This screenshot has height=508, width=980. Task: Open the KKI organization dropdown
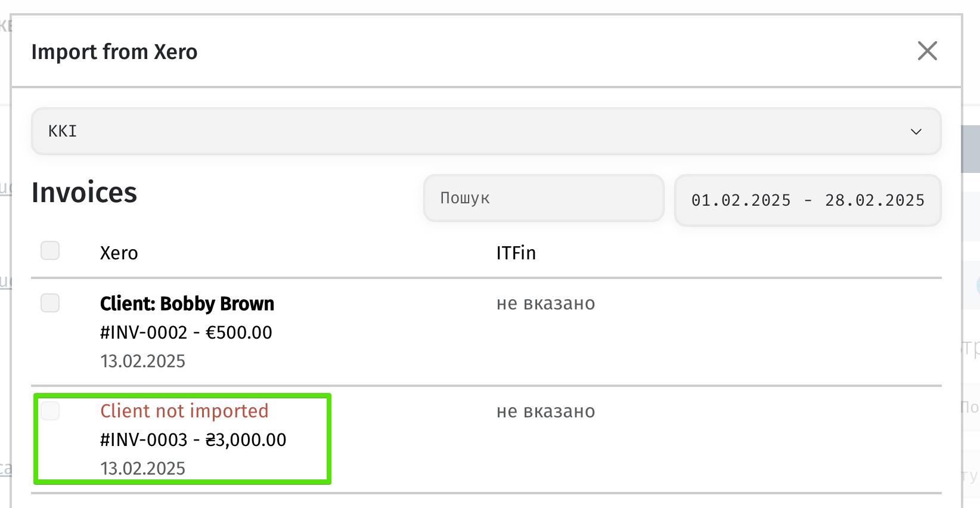tap(485, 131)
